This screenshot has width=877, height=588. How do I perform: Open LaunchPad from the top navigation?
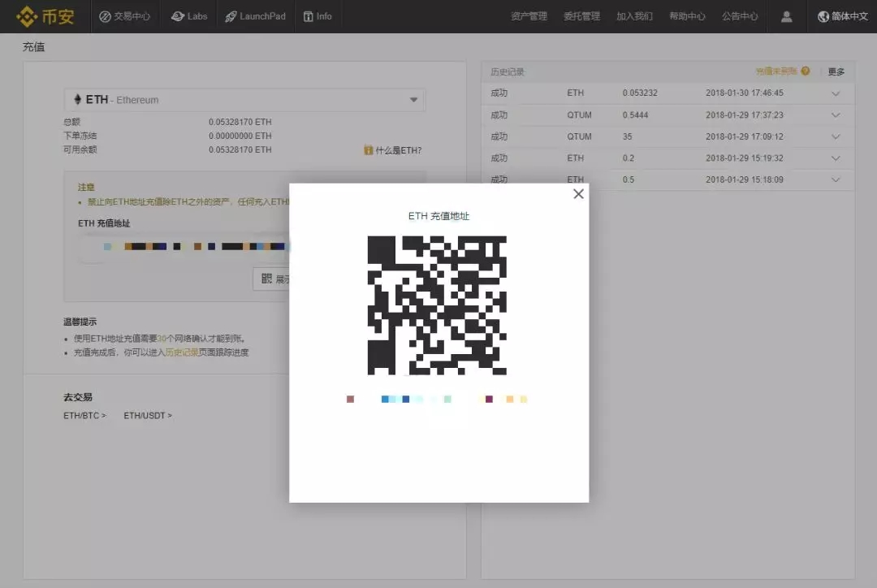256,17
